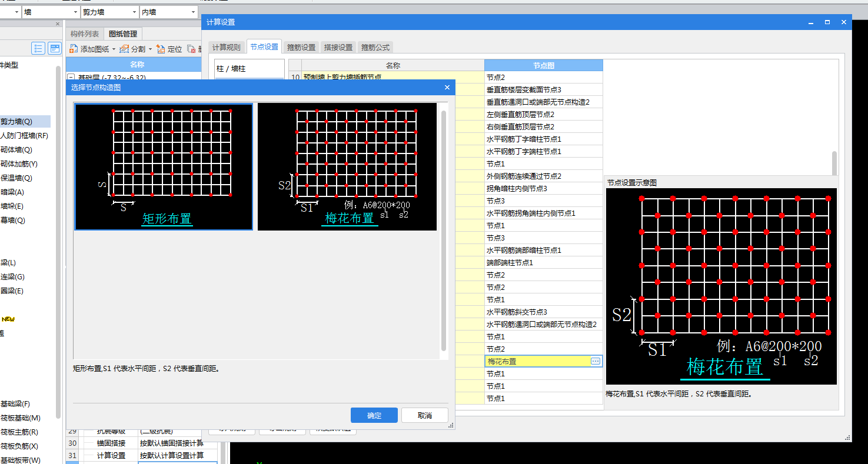The width and height of the screenshot is (868, 464).
Task: Switch navigation panel to panel view icon
Action: pos(55,48)
